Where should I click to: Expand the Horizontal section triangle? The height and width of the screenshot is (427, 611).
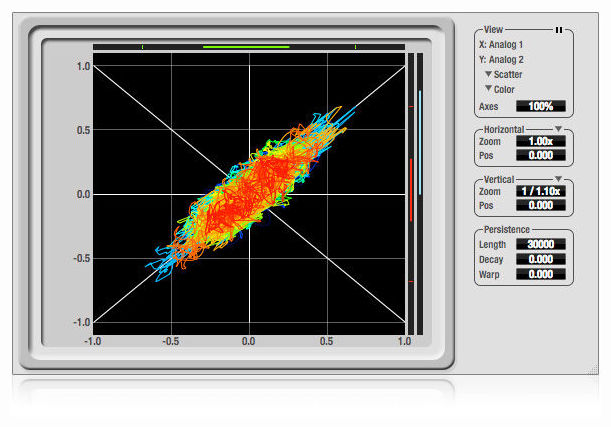[x=558, y=129]
